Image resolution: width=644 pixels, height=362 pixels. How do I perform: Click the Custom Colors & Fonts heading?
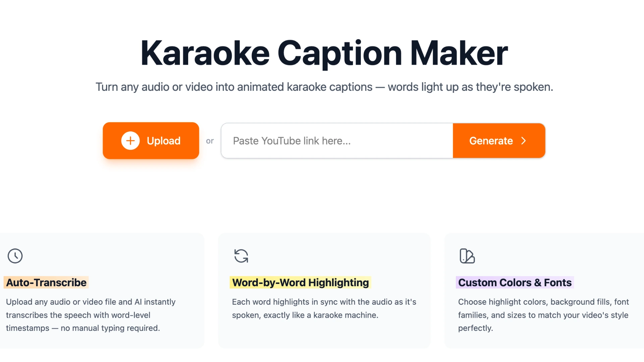pos(515,282)
